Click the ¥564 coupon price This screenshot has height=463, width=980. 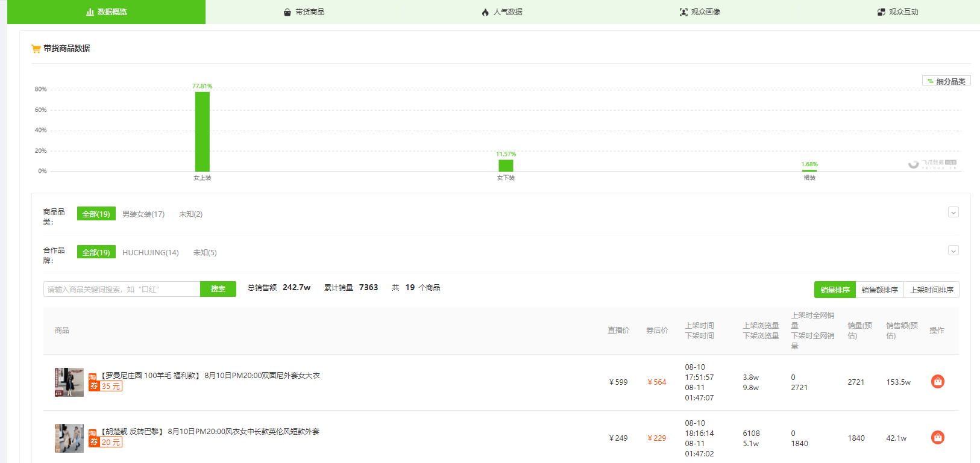click(x=657, y=382)
